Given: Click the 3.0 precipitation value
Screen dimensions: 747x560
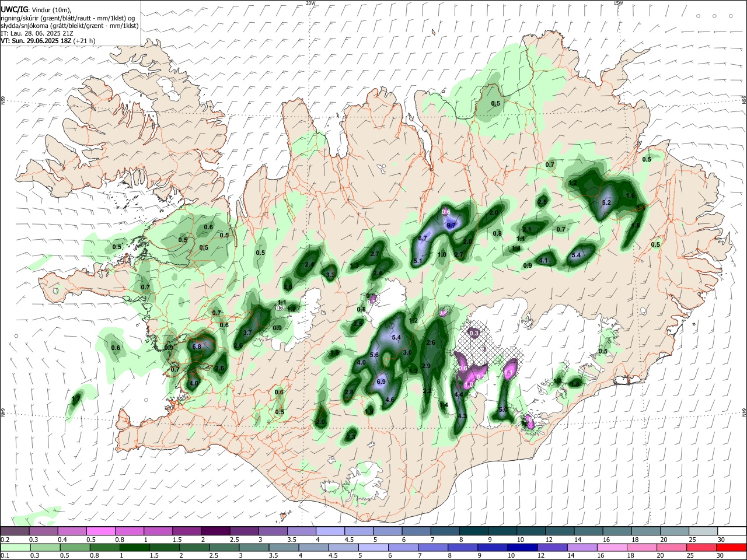Looking at the screenshot, I should click(407, 352).
